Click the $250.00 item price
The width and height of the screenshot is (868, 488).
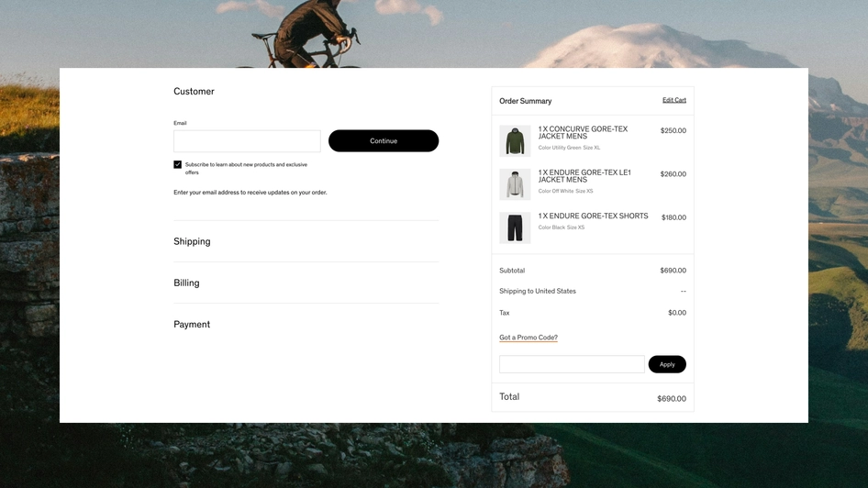tap(673, 130)
